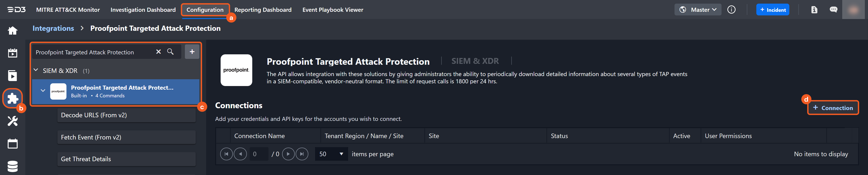Image resolution: width=868 pixels, height=175 pixels.
Task: Open the Master language selector
Action: [x=698, y=10]
